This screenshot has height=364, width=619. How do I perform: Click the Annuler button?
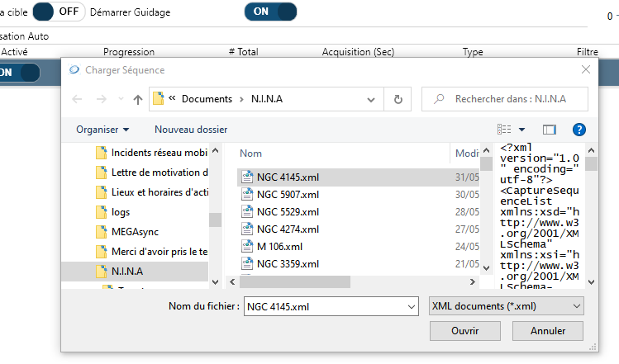click(x=548, y=330)
